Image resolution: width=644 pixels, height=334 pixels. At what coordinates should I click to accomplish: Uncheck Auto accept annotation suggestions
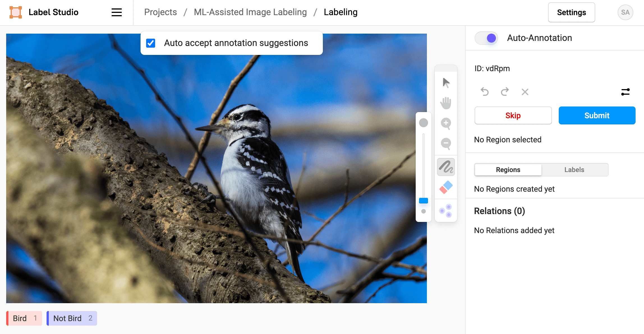151,43
